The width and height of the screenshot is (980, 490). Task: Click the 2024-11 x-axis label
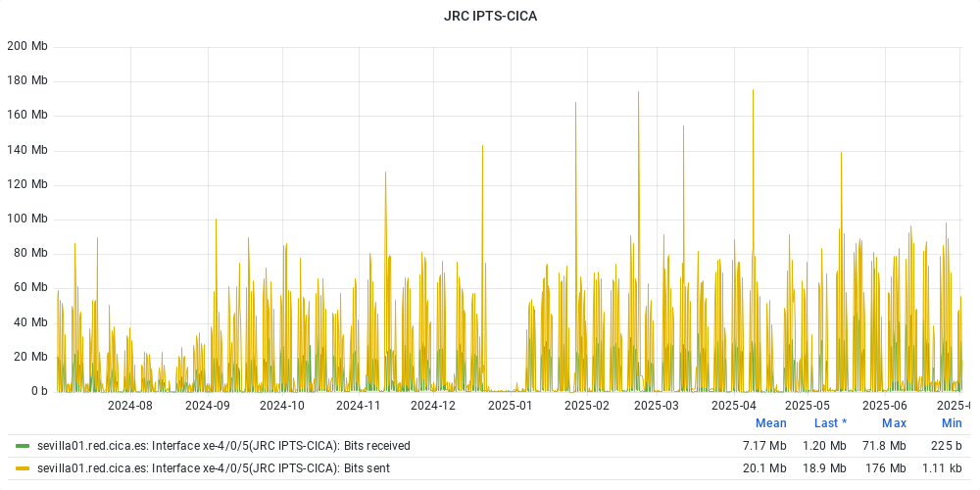coord(359,405)
